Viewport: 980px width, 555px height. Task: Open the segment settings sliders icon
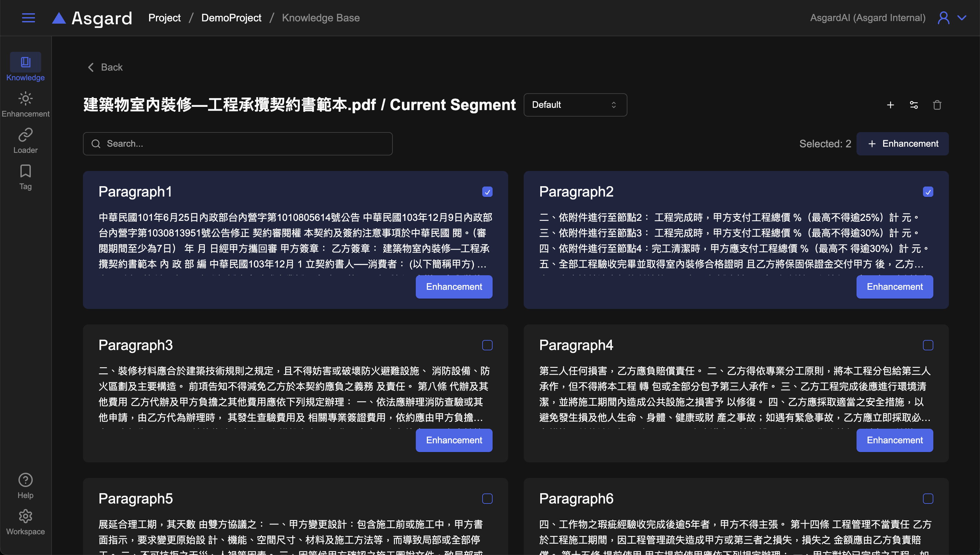pos(914,105)
